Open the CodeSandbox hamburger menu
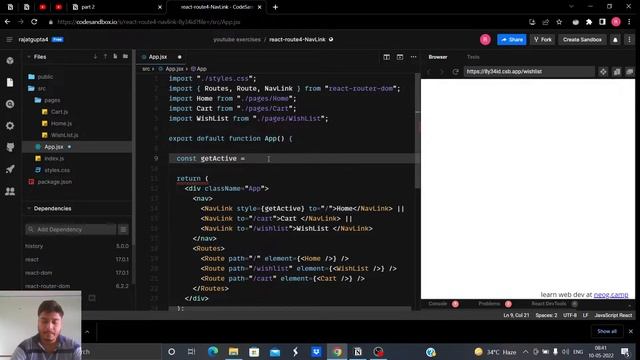 click(9, 40)
